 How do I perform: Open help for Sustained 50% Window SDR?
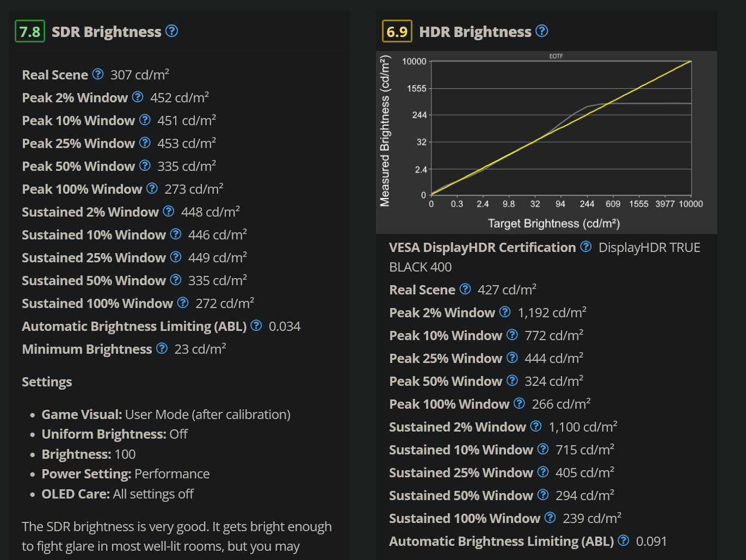175,279
